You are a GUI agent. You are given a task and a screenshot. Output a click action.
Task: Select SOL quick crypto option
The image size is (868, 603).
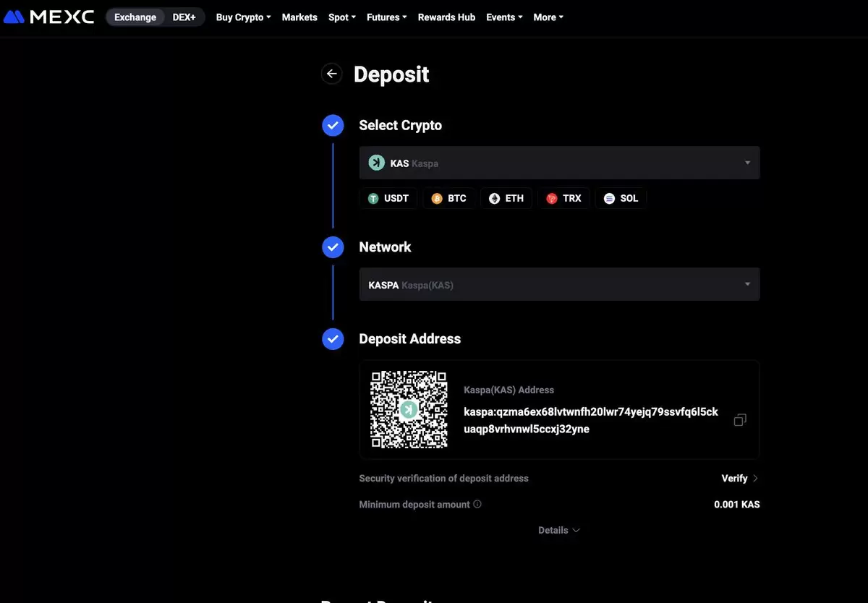point(621,198)
